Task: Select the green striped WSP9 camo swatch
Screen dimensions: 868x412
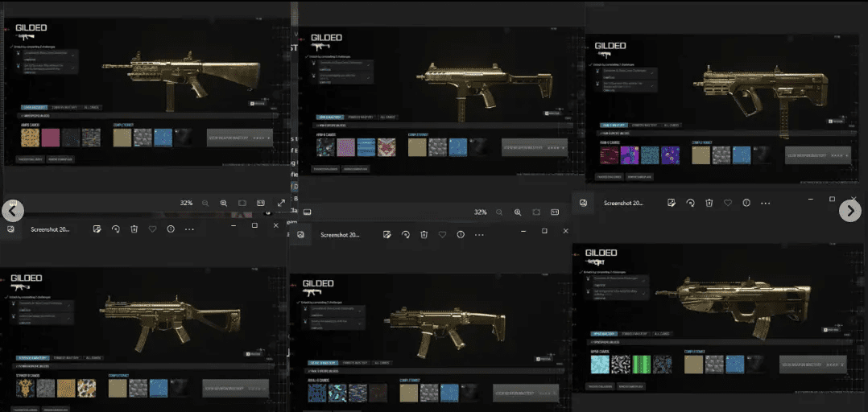Action: 642,365
